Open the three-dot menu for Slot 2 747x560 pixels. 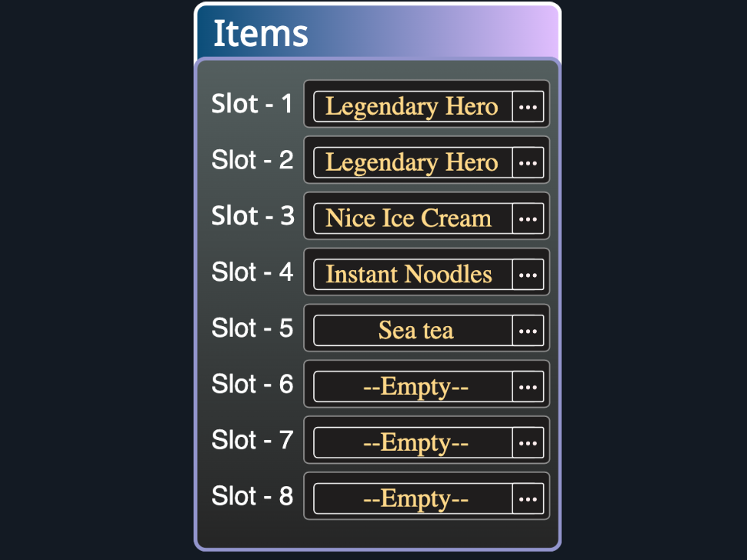point(528,163)
